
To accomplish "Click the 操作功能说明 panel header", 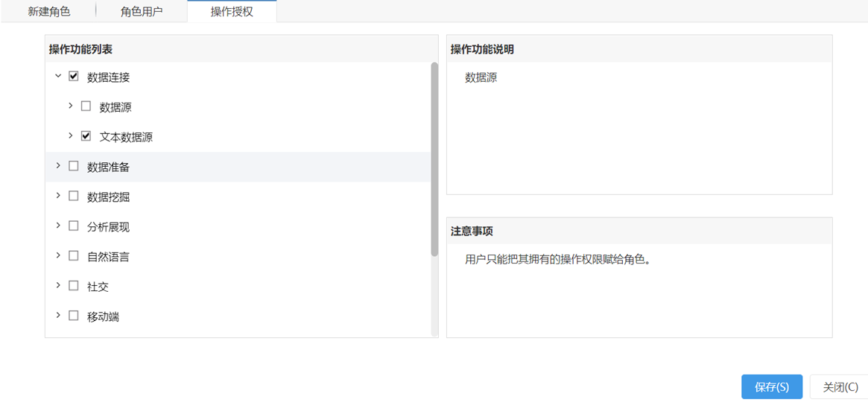I will [639, 49].
